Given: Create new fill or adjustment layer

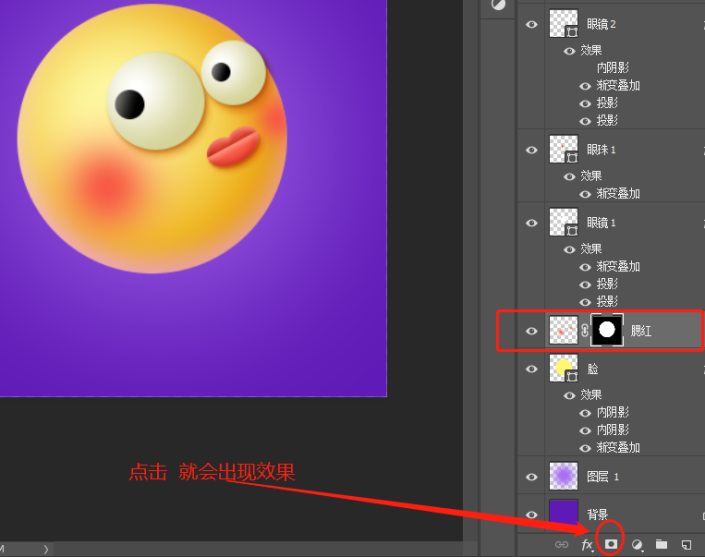Looking at the screenshot, I should (x=636, y=544).
